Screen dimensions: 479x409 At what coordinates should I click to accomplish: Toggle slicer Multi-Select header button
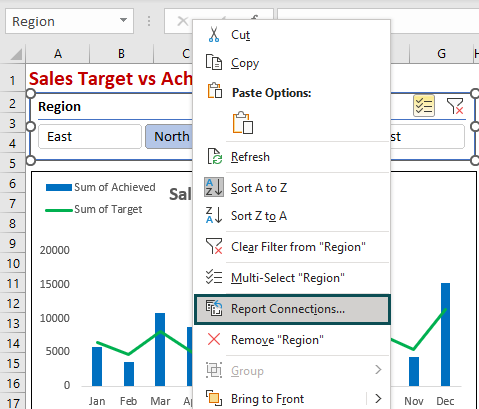[x=424, y=106]
